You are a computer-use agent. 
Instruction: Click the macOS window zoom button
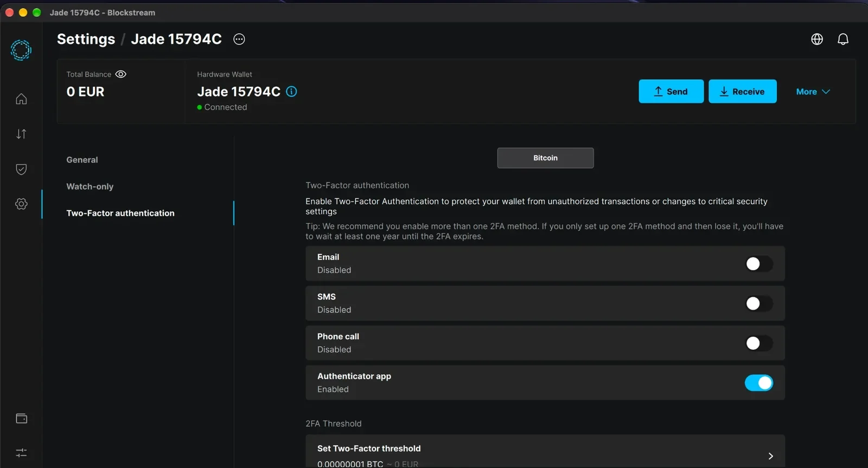tap(37, 12)
